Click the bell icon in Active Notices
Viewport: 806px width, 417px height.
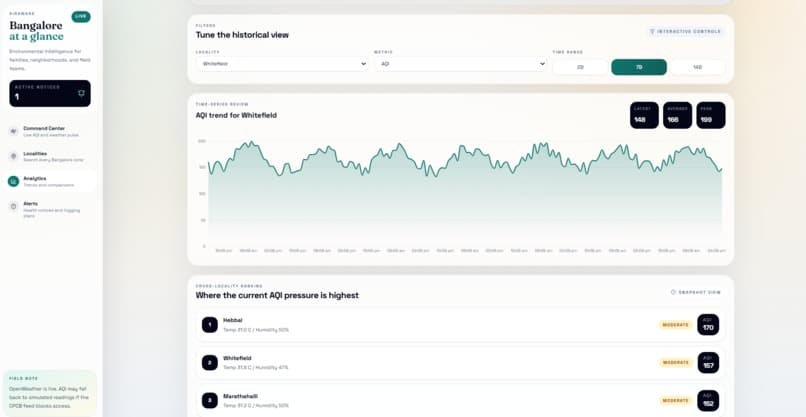81,93
